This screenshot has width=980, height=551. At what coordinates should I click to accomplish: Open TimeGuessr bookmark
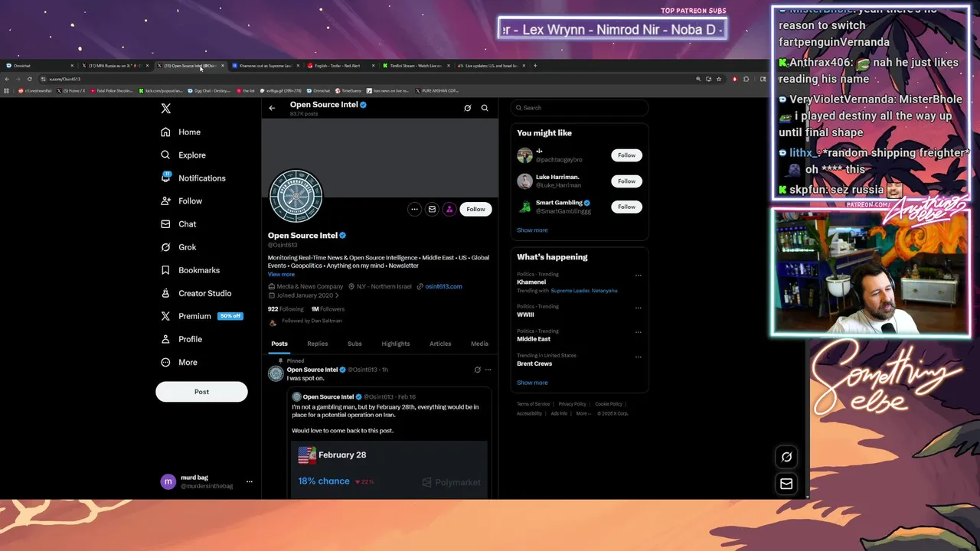click(348, 90)
